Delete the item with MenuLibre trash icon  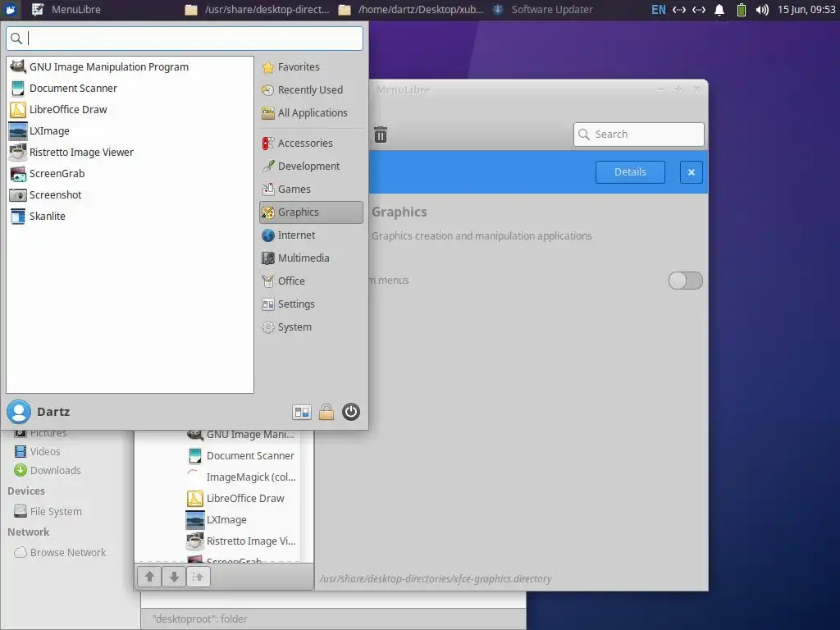click(x=381, y=135)
